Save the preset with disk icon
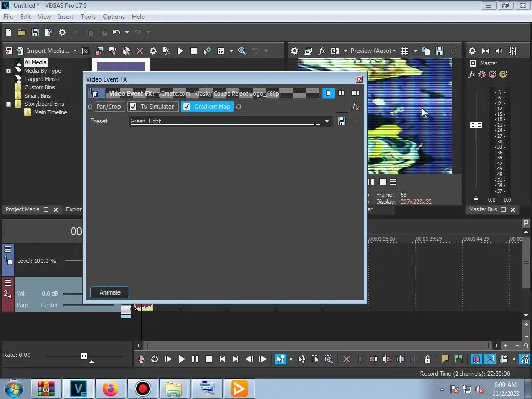Image resolution: width=532 pixels, height=399 pixels. (342, 121)
